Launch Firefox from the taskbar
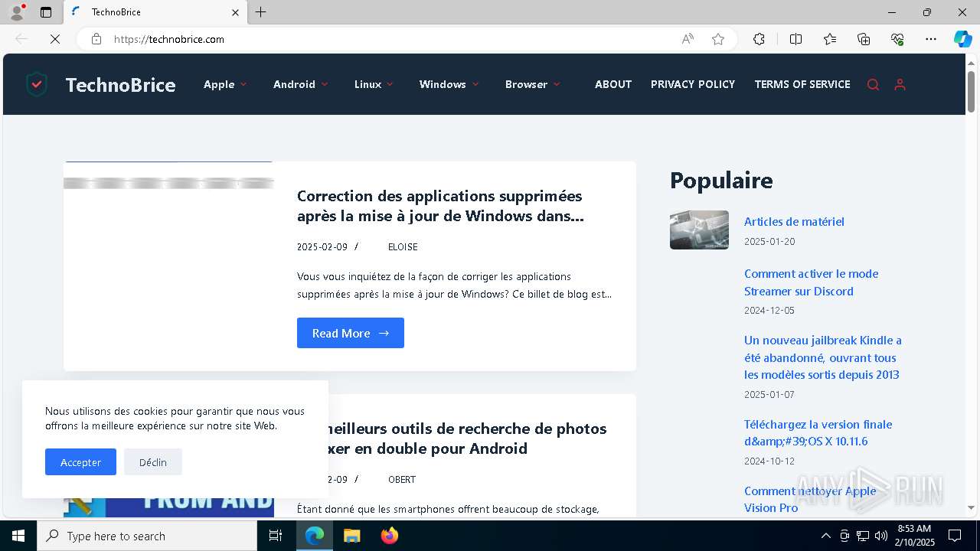 pyautogui.click(x=389, y=536)
